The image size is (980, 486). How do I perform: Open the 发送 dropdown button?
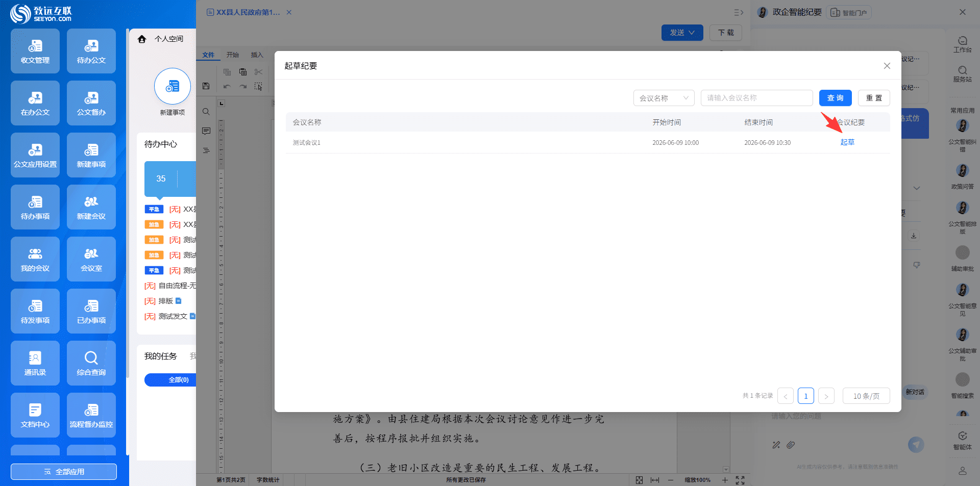pyautogui.click(x=682, y=33)
